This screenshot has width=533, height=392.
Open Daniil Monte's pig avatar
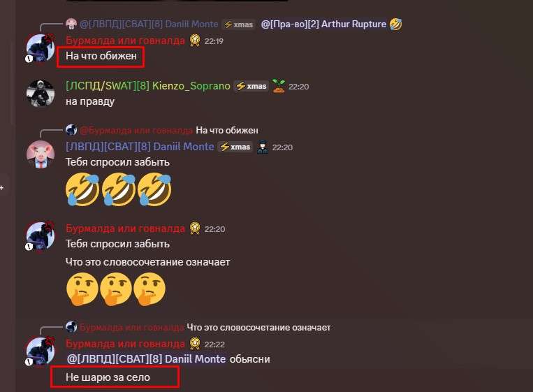(x=41, y=154)
